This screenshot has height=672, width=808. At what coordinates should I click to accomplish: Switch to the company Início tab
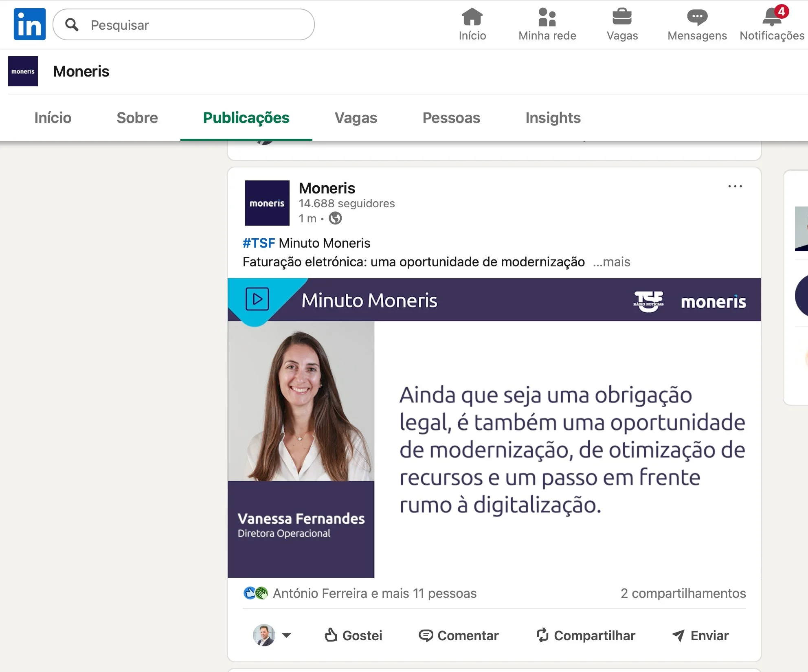[53, 118]
